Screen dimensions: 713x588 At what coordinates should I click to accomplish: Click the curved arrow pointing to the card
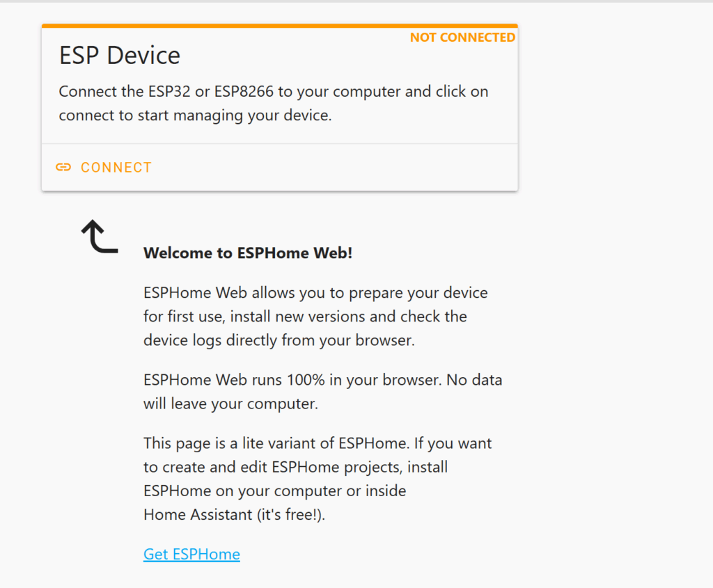tap(98, 236)
